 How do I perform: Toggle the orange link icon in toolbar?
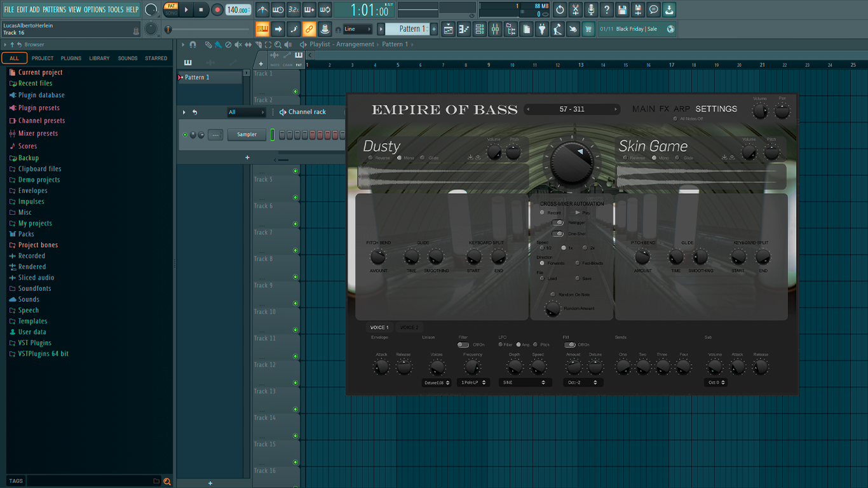click(309, 29)
